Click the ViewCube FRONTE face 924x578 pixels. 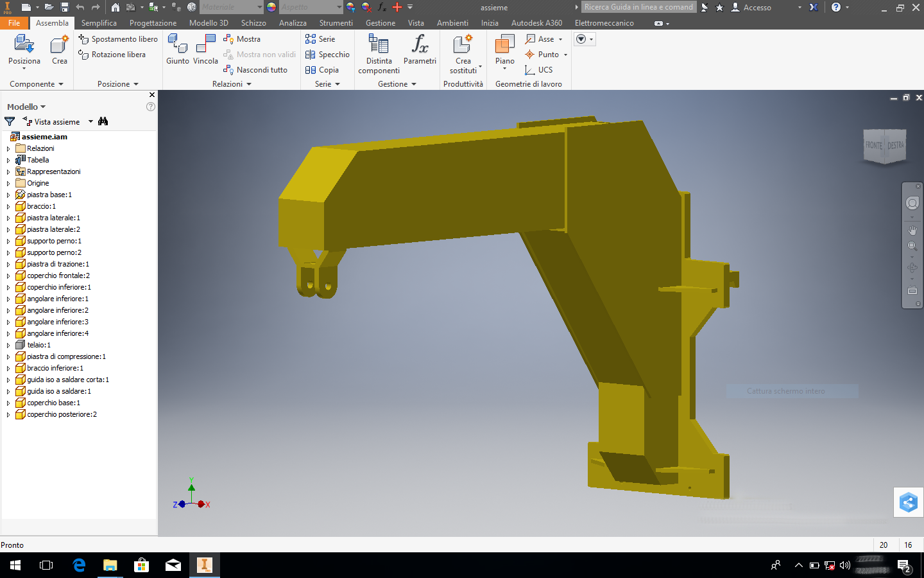pyautogui.click(x=873, y=145)
